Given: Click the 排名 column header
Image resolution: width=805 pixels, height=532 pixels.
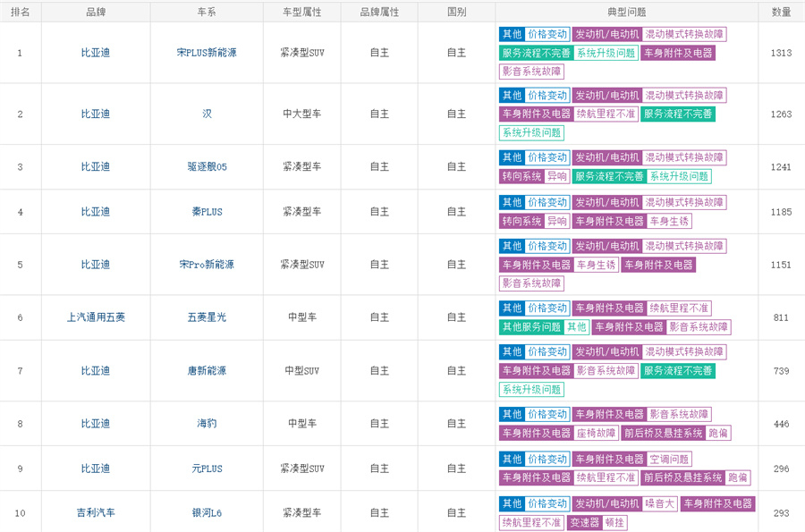Looking at the screenshot, I should pyautogui.click(x=20, y=12).
